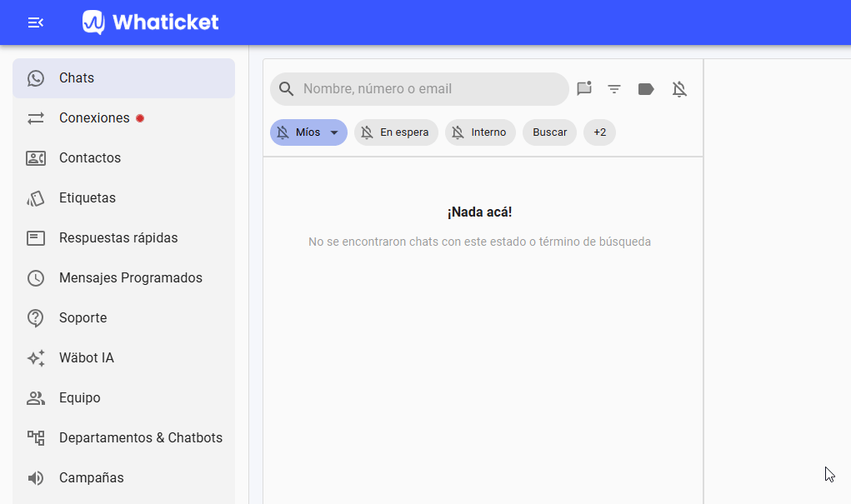
Task: Click the contact card icon beside Contactos
Action: pos(36,158)
